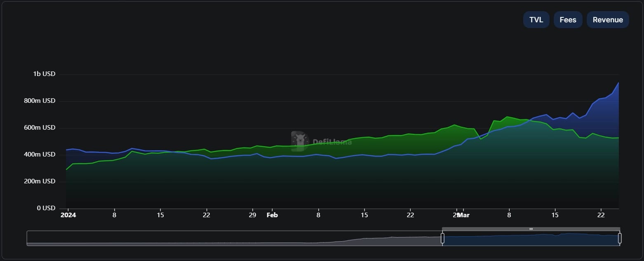Click the 0 USD axis label

46,208
